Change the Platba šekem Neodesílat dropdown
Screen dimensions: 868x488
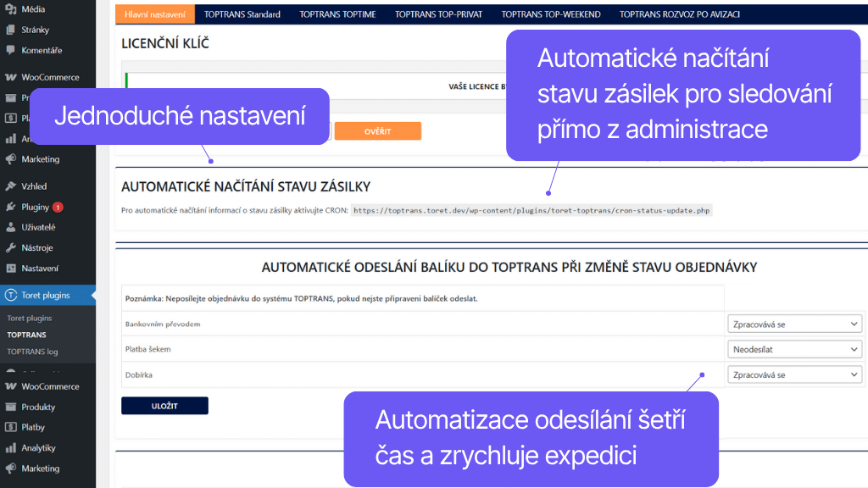793,348
